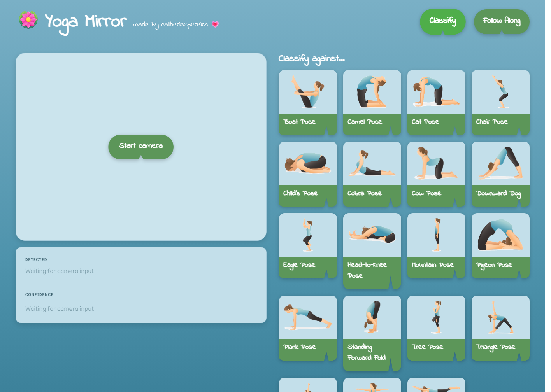This screenshot has width=551, height=392.
Task: Click the Pigeon Pose label
Action: 494,265
